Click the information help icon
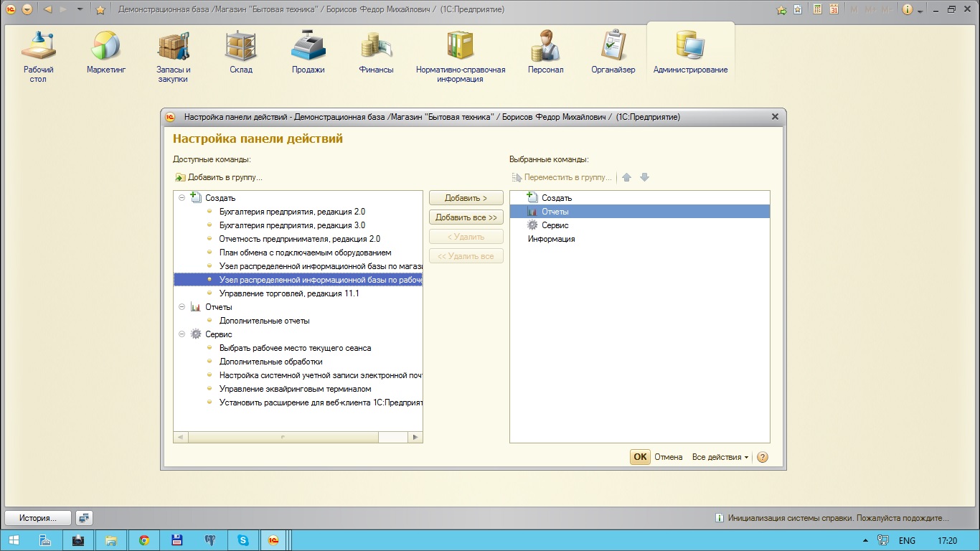This screenshot has height=551, width=980. [x=907, y=9]
